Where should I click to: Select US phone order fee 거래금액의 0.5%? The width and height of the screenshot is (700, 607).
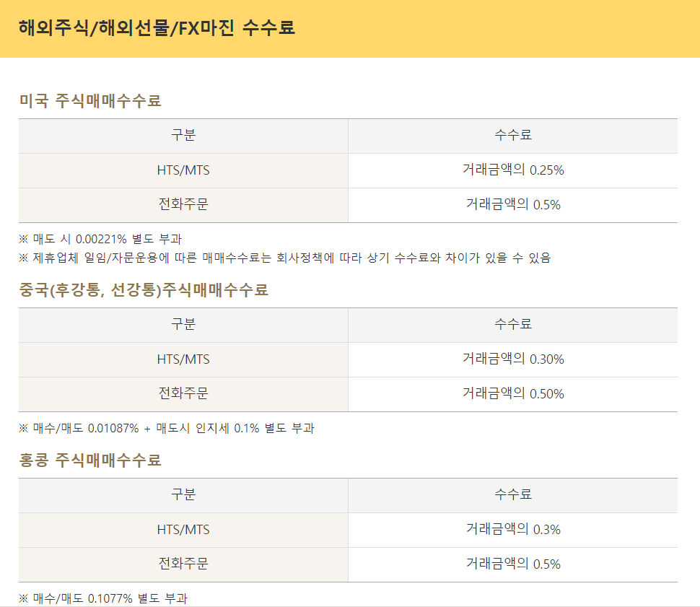[513, 204]
